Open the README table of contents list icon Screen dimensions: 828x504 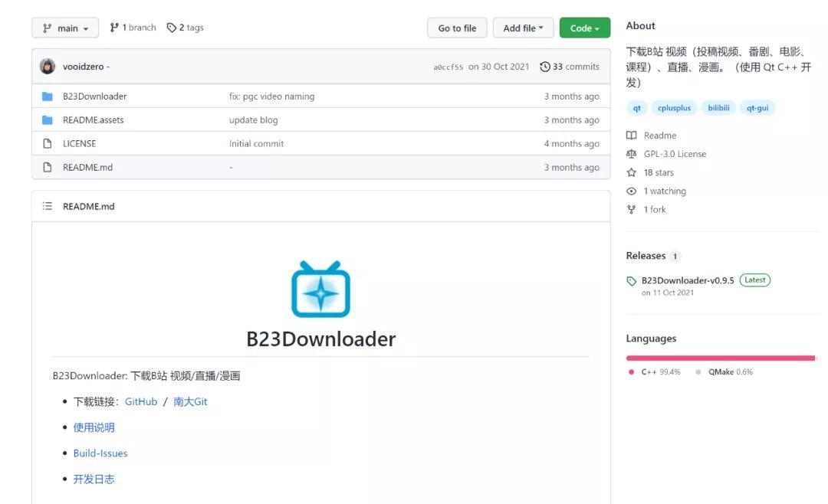tap(48, 206)
